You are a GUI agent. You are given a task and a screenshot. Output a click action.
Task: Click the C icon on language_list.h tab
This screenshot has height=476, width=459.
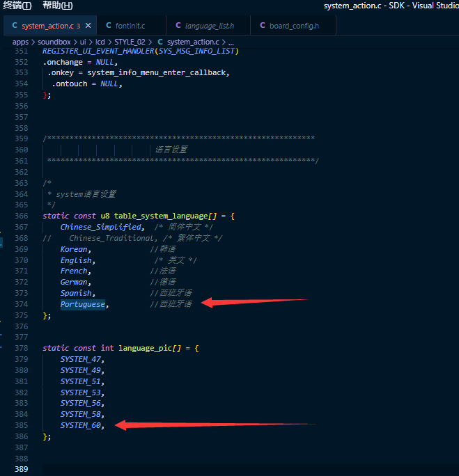pyautogui.click(x=178, y=26)
